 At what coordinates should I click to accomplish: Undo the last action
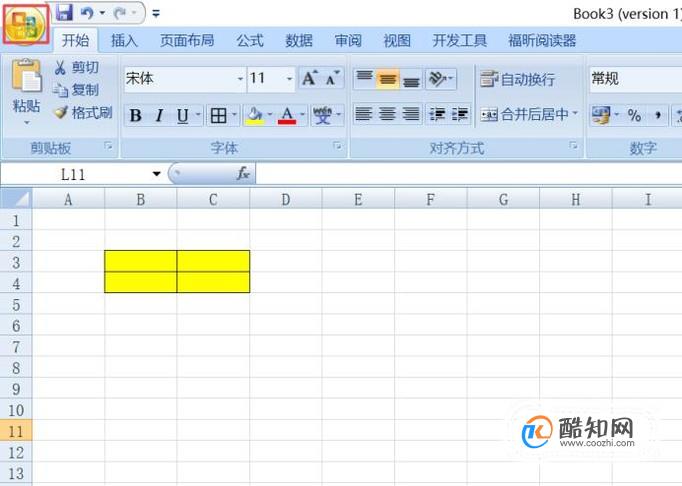click(x=87, y=13)
